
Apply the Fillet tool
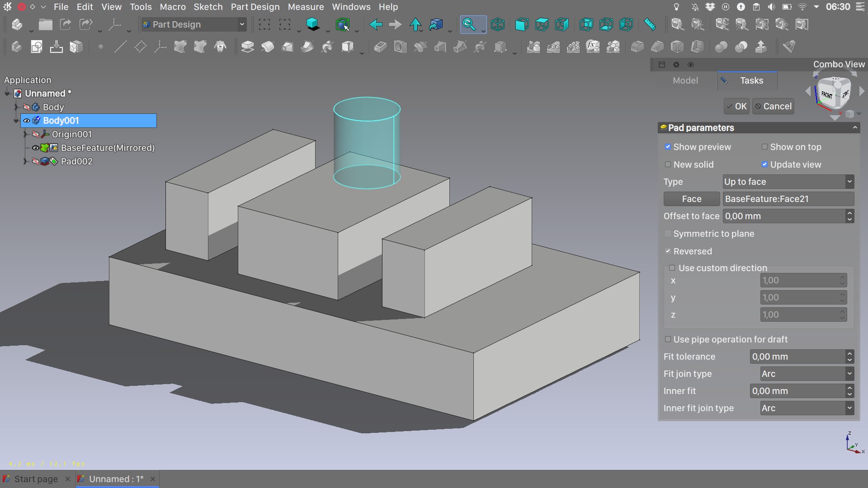(637, 47)
